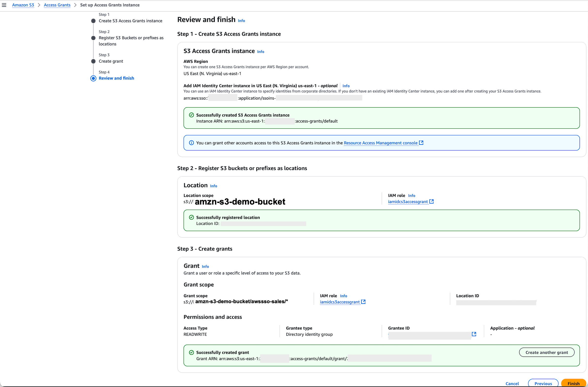Click Create another grant
Image resolution: width=588 pixels, height=387 pixels.
547,352
